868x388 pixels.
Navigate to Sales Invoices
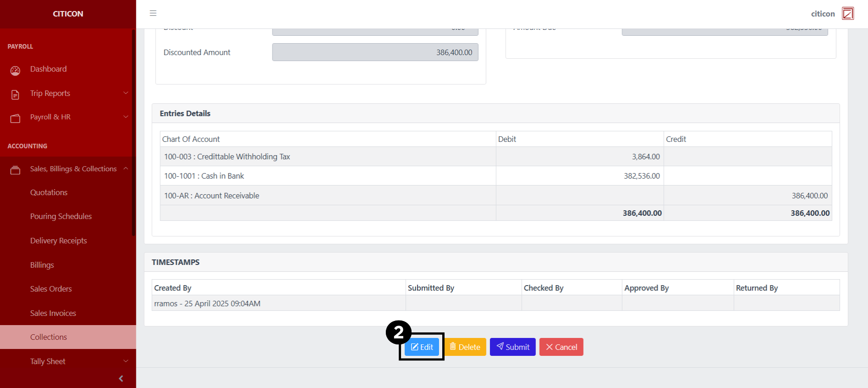(x=53, y=313)
